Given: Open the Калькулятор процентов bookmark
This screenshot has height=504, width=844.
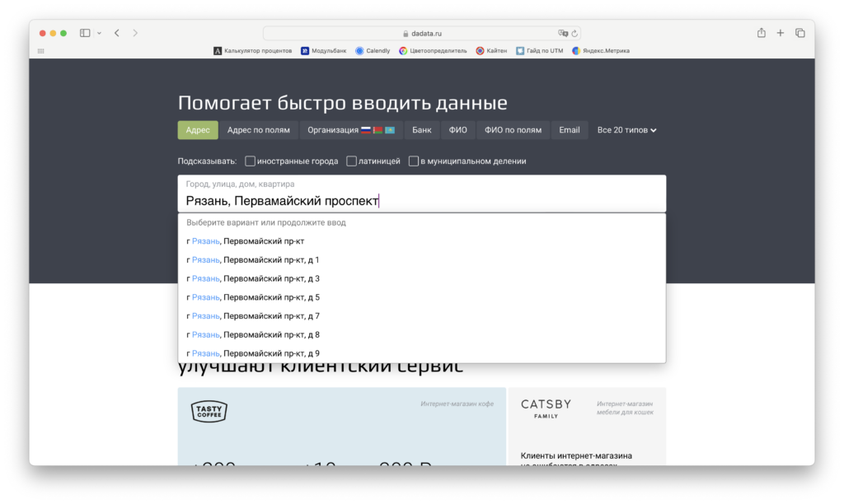Looking at the screenshot, I should (x=252, y=50).
